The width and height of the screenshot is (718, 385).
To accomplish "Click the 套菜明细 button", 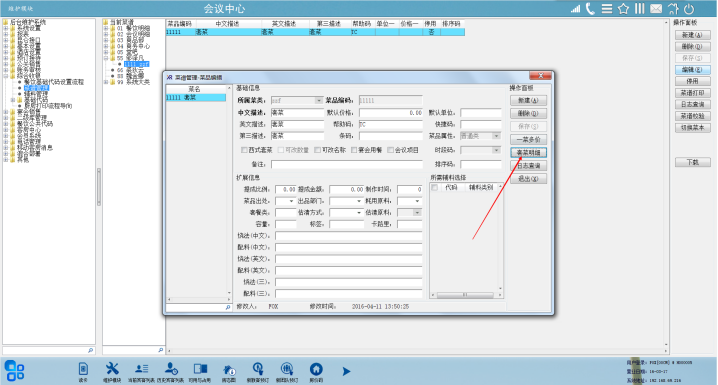I will tap(528, 152).
